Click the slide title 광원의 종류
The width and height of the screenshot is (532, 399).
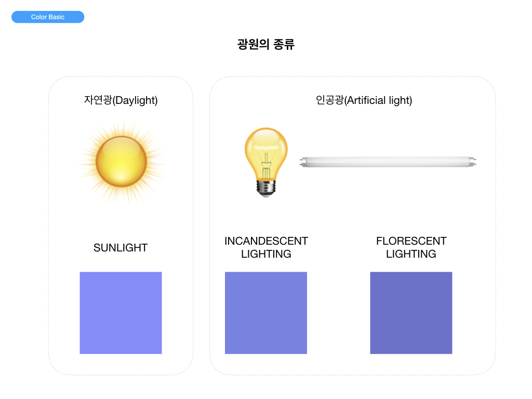266,45
